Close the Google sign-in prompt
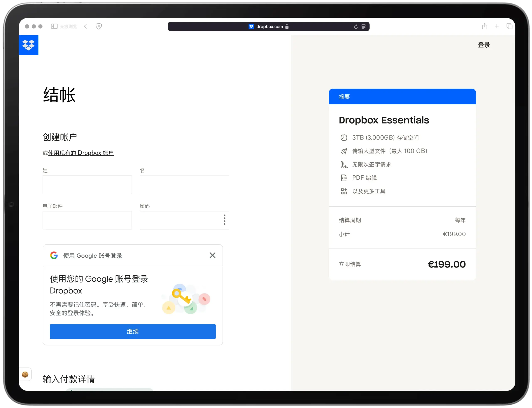This screenshot has height=408, width=532. tap(212, 255)
